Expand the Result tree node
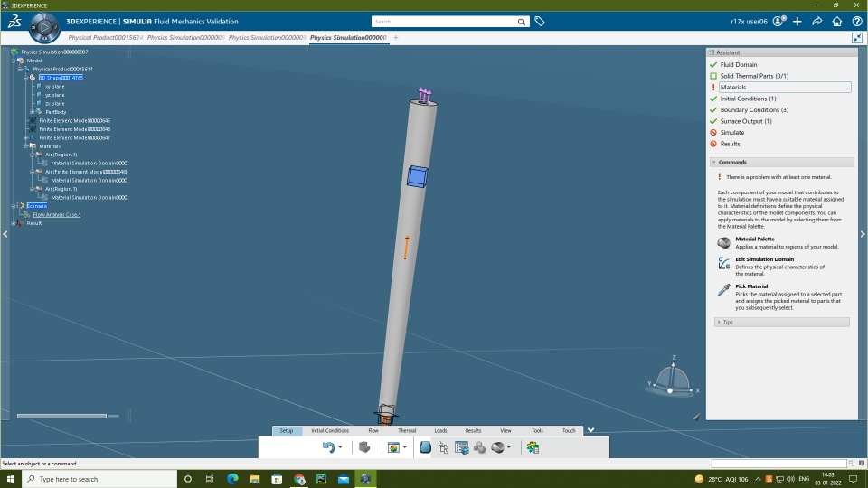Viewport: 868px width, 488px height. 14,223
